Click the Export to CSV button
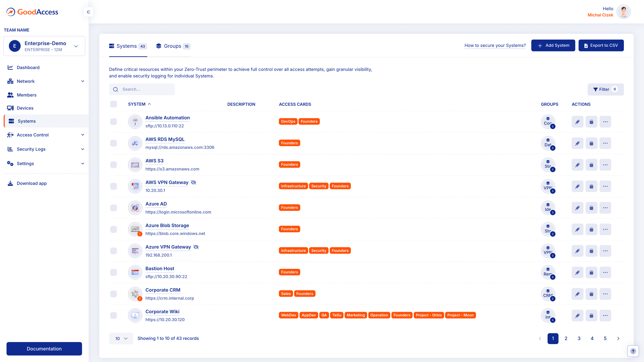Screen dimensions: 644x362 point(601,45)
